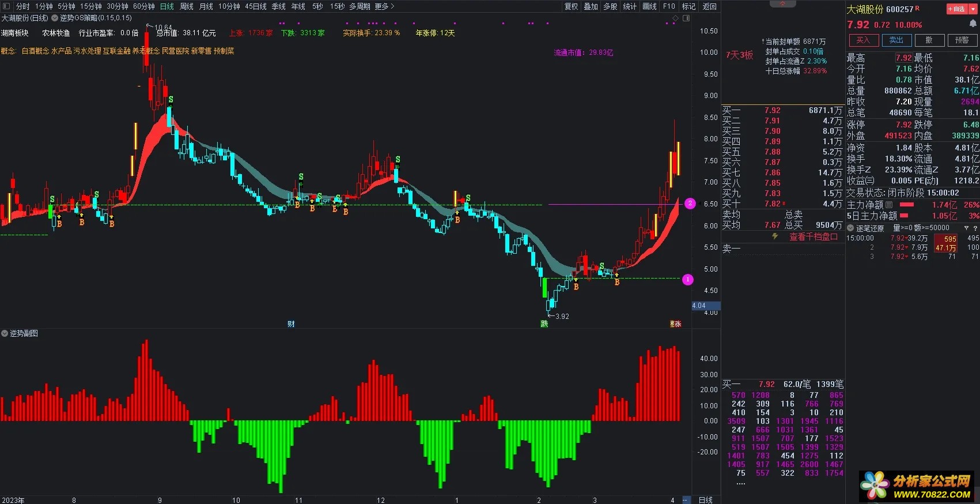Select the 30分钟 period
The width and height of the screenshot is (980, 504).
pyautogui.click(x=117, y=6)
